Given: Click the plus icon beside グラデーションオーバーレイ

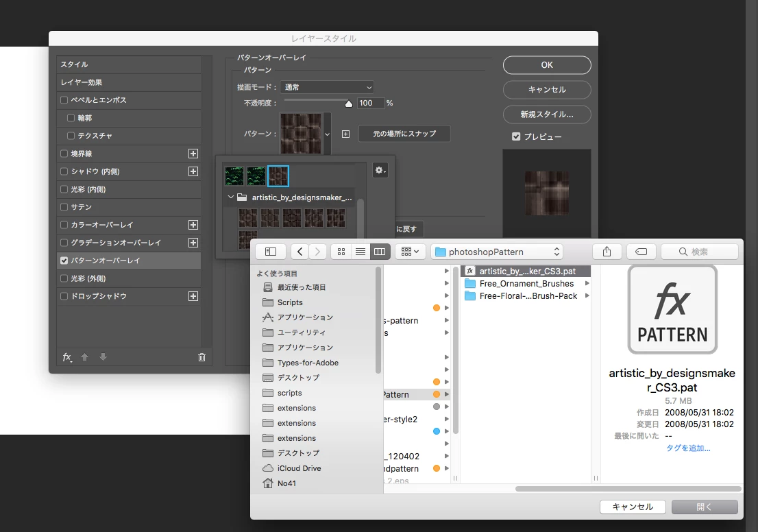Looking at the screenshot, I should tap(193, 243).
